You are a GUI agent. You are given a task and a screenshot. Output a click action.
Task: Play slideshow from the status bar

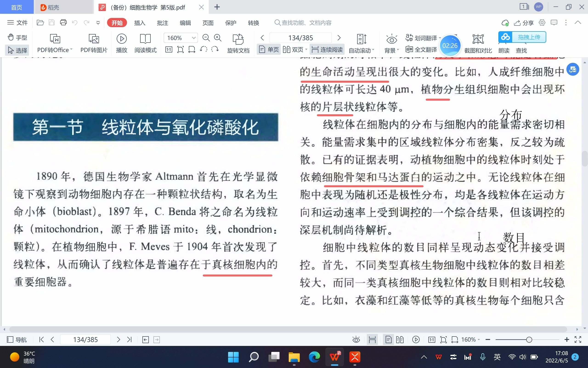click(416, 339)
